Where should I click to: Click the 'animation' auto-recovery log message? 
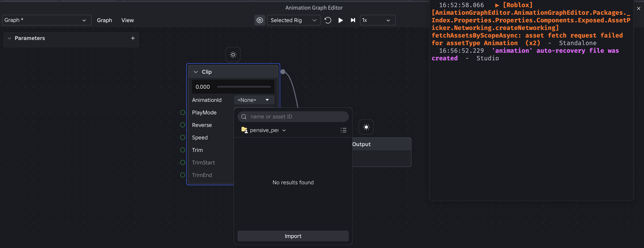[x=525, y=55]
